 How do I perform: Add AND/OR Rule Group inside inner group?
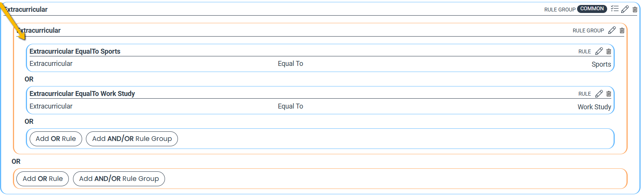point(132,139)
